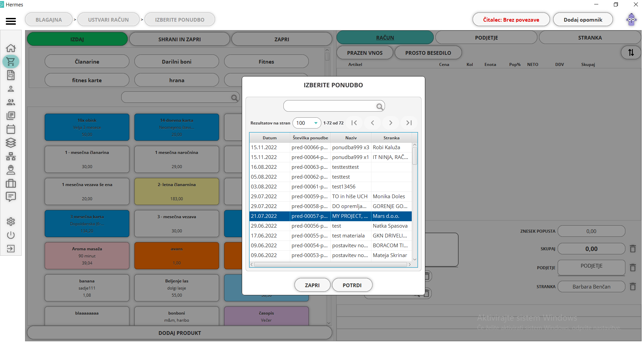Image resolution: width=644 pixels, height=344 pixels.
Task: Select Fitnes category button
Action: 266,62
